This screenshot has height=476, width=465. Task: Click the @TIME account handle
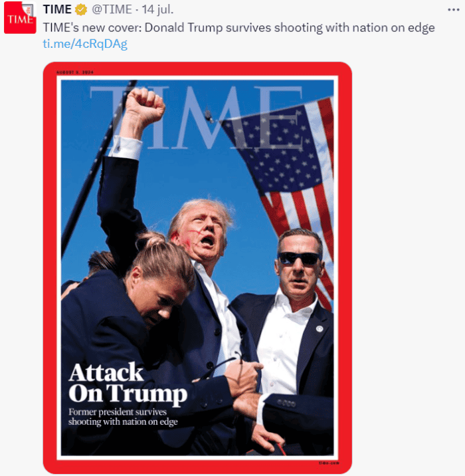(112, 9)
